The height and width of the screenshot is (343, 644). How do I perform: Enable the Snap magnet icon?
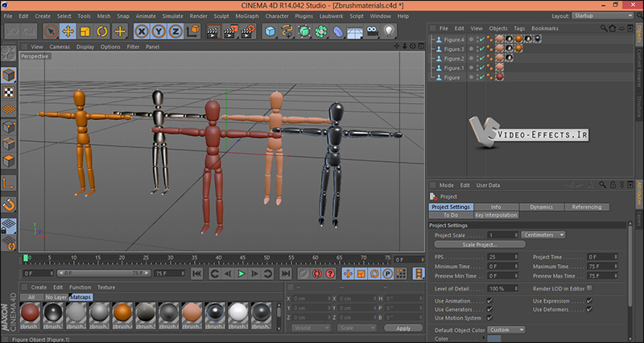click(x=9, y=205)
